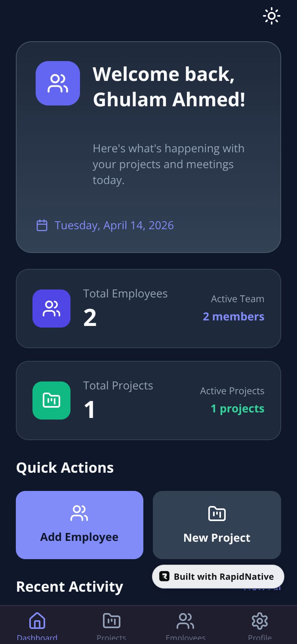Tap the Dashboard home icon

tap(37, 621)
